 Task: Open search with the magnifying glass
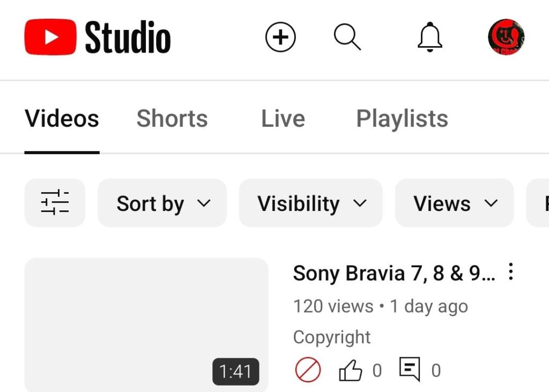click(x=347, y=37)
